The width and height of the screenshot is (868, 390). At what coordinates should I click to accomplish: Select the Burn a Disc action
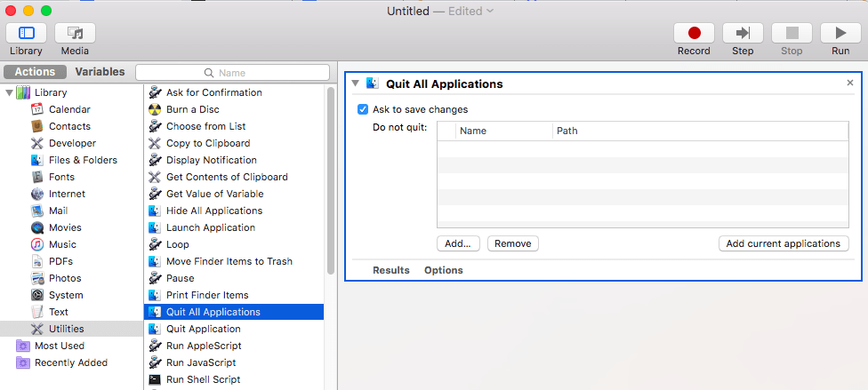(192, 109)
